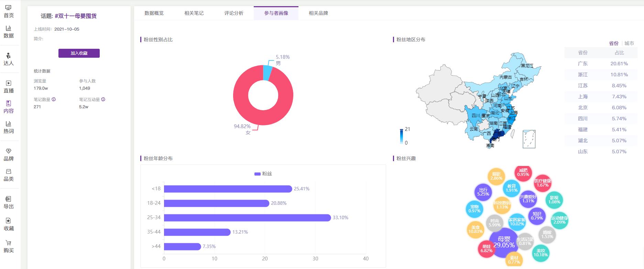Open the 收藏 favorites star icon
Image resolution: width=644 pixels, height=269 pixels.
(9, 221)
